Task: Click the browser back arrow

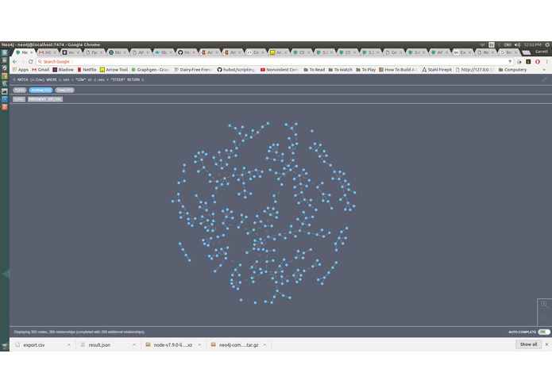Action: (x=14, y=62)
